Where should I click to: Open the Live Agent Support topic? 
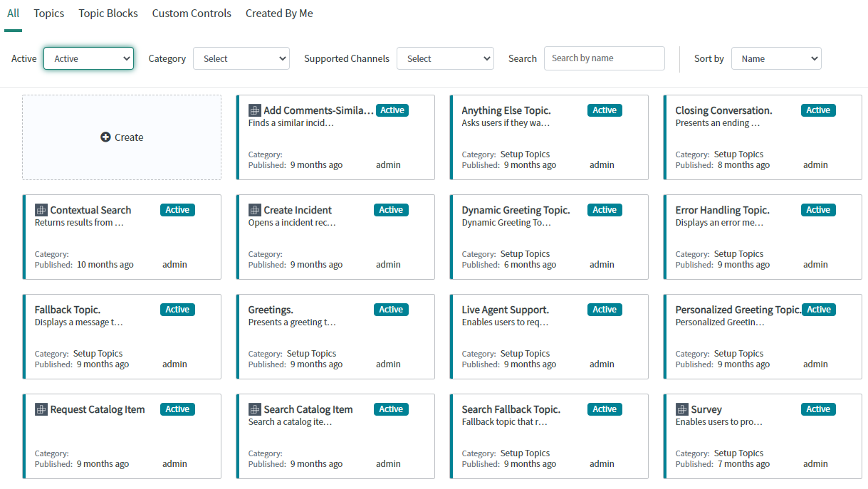[x=505, y=310]
